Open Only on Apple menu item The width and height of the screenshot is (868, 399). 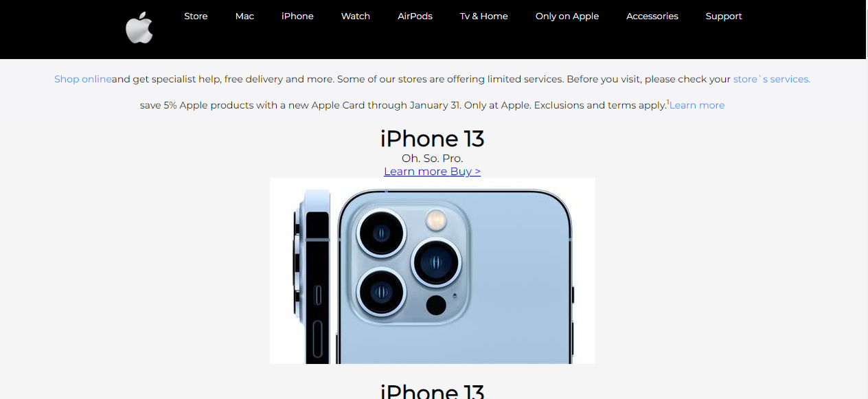click(567, 16)
